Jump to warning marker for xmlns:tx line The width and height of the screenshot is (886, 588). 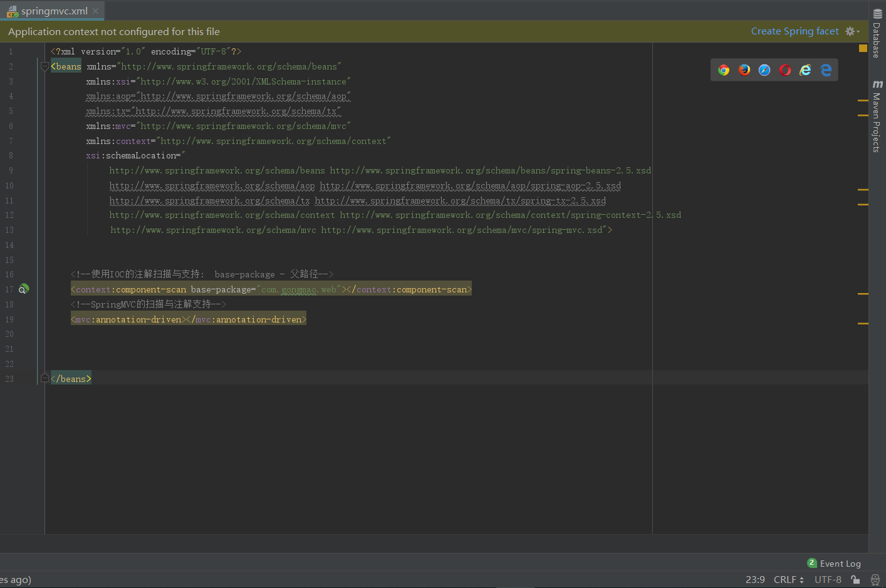coord(863,115)
